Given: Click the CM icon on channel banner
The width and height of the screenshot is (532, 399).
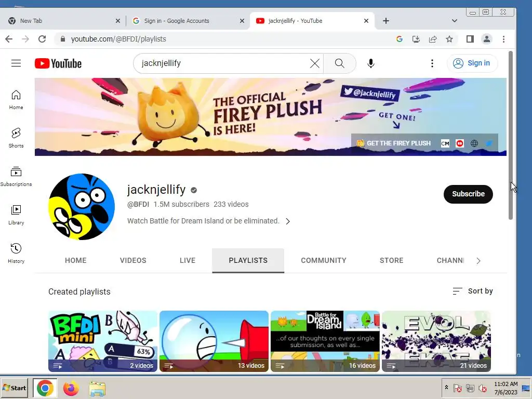Looking at the screenshot, I should (x=445, y=143).
